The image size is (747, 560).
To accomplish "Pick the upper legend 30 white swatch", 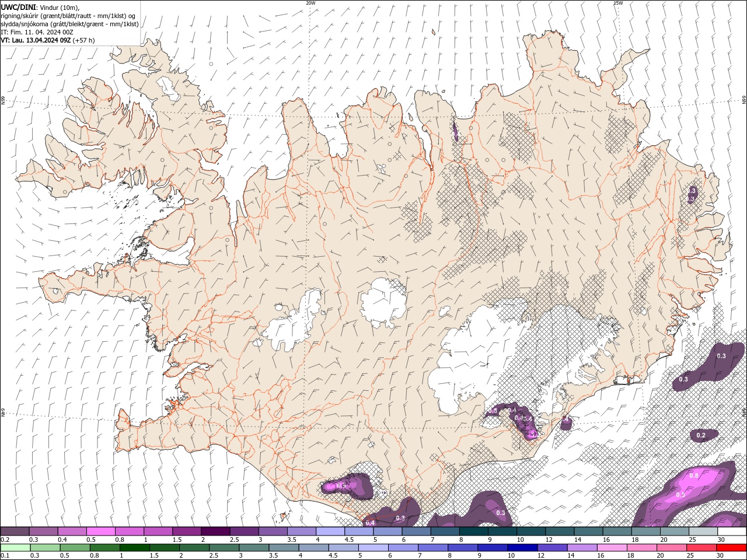I will [732, 531].
